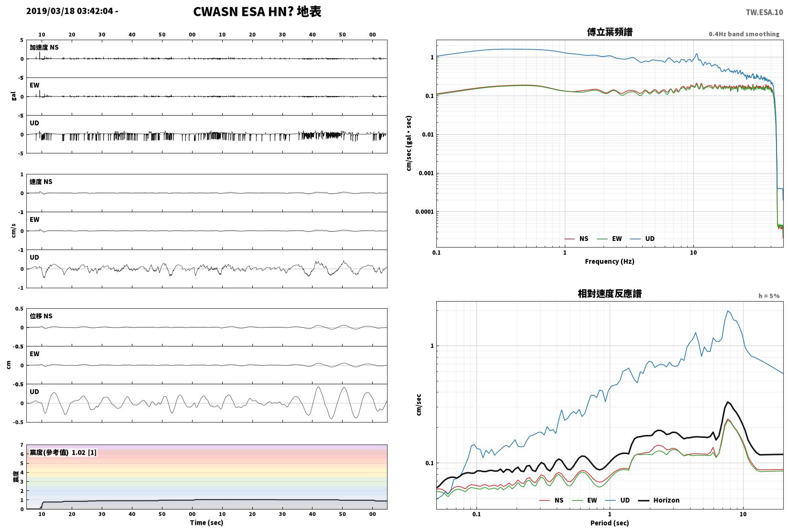Click the 速度 NS panel label
788x532 pixels.
(41, 182)
